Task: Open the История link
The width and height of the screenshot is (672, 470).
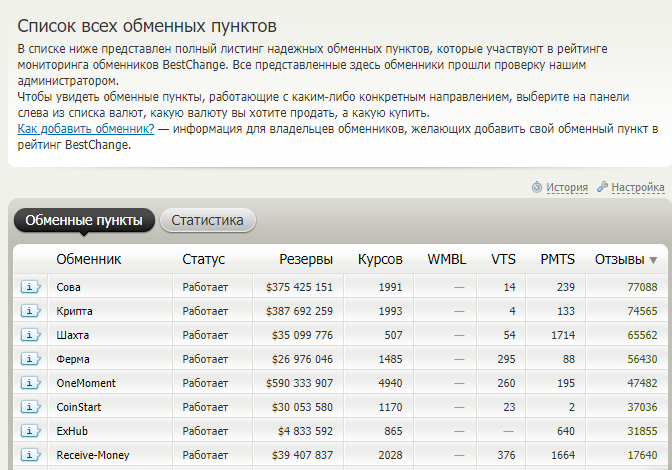Action: coord(566,187)
